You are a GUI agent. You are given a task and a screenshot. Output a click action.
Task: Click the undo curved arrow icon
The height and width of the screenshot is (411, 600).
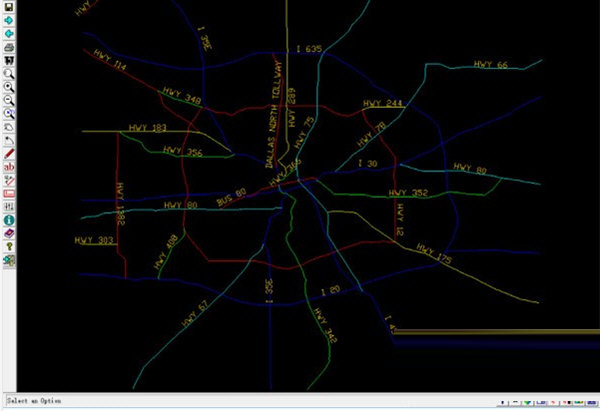pyautogui.click(x=9, y=140)
